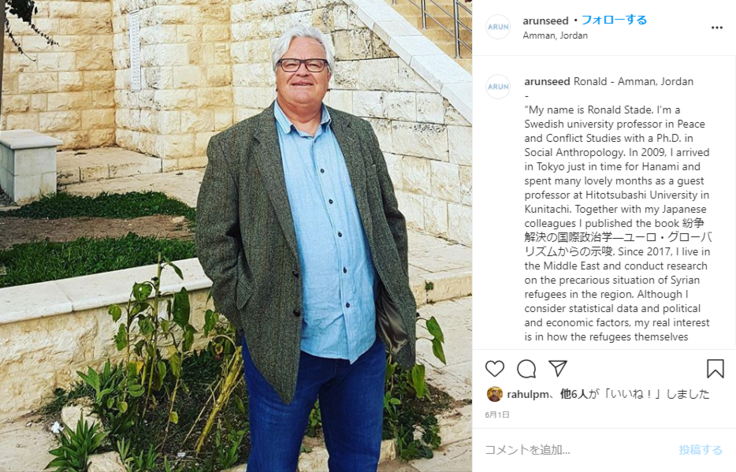Open arunseed username in the header
The width and height of the screenshot is (736, 472).
click(x=545, y=21)
